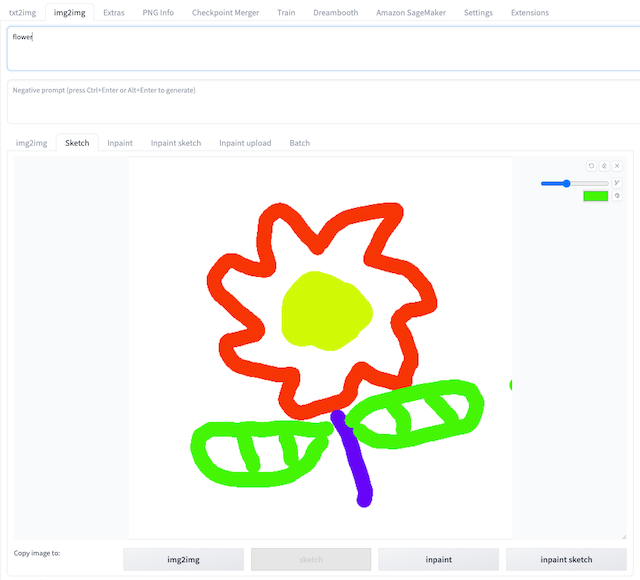
Task: Click the undo sketch stroke icon
Action: click(591, 166)
